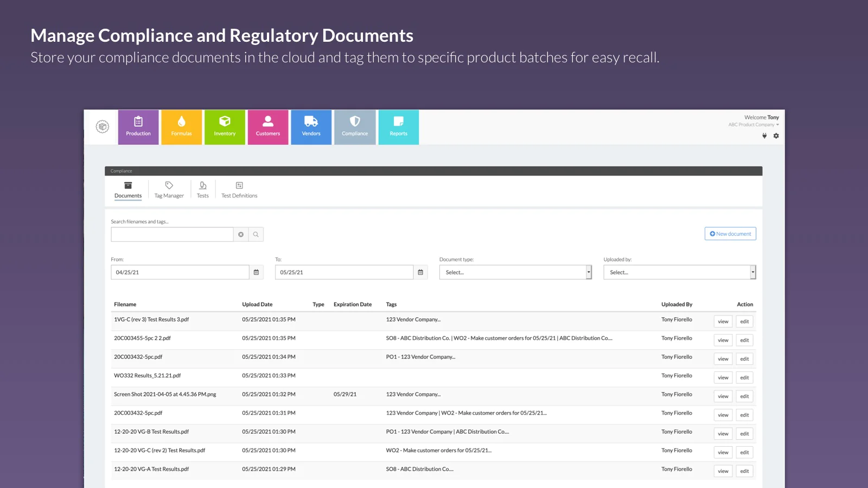
Task: Switch to the Tests tab
Action: (x=203, y=190)
